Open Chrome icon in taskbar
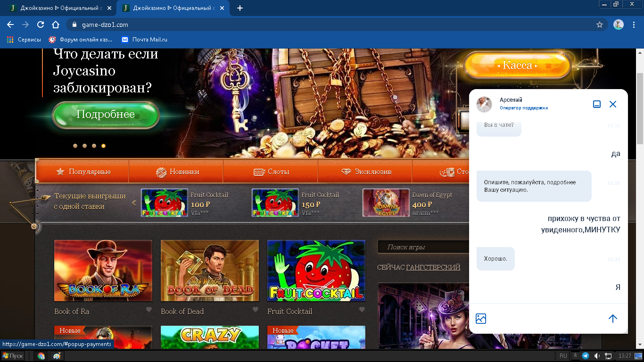This screenshot has width=644, height=362. (41, 356)
